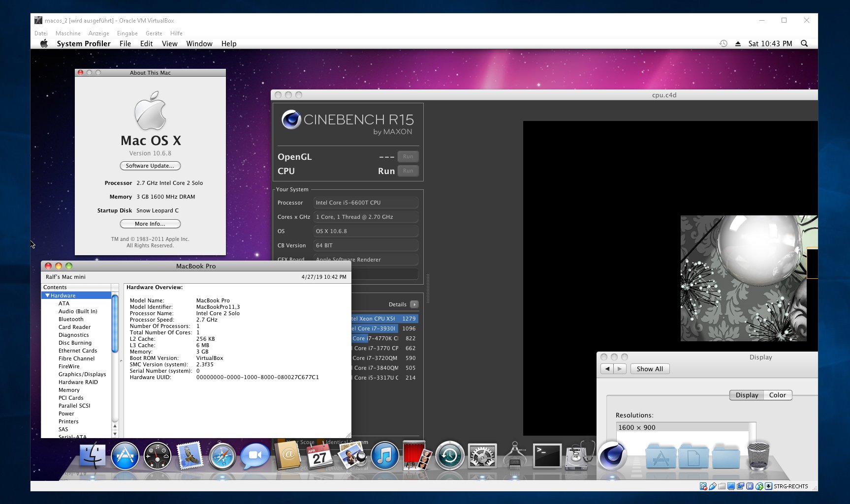Collapse the Hardware tree section
The image size is (850, 504).
[48, 296]
